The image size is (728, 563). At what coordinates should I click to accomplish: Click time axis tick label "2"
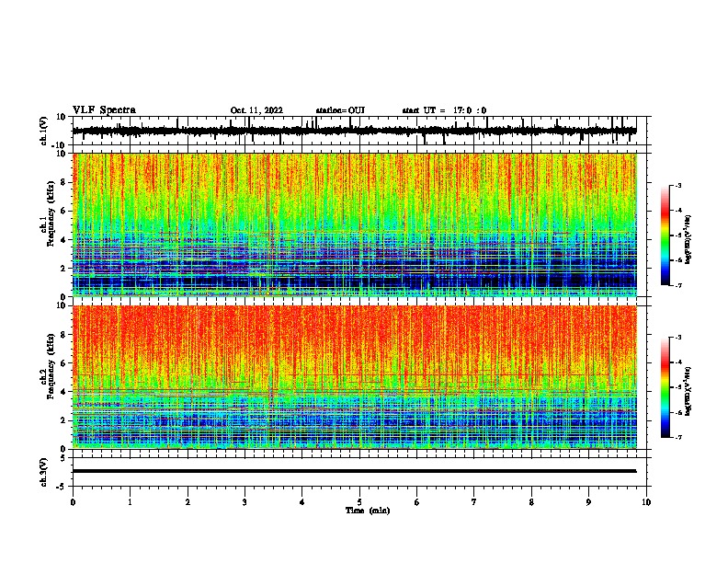pyautogui.click(x=188, y=502)
